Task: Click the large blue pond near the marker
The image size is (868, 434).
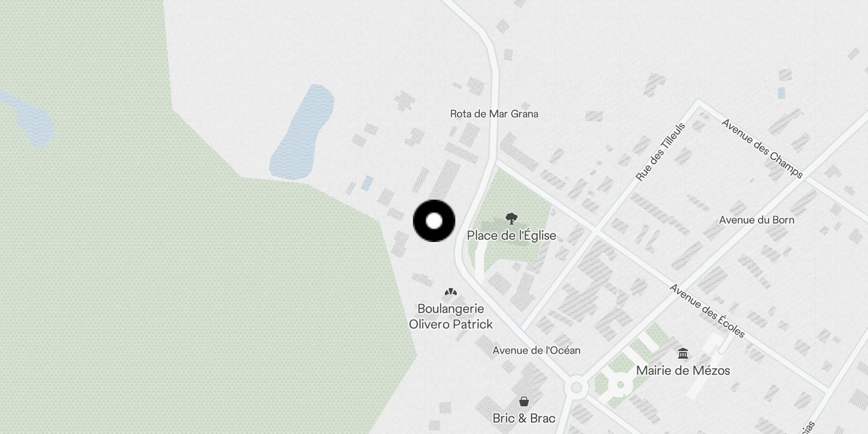Action: [302, 132]
